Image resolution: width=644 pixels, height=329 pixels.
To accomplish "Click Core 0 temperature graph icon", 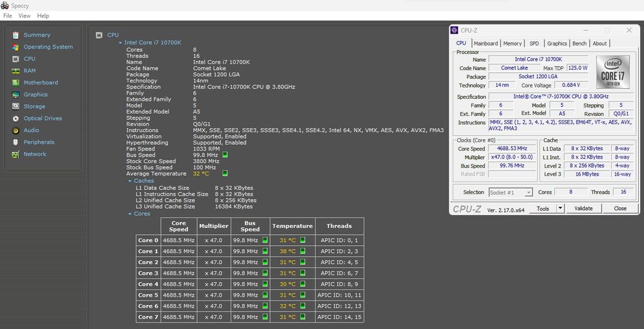I will coord(303,240).
